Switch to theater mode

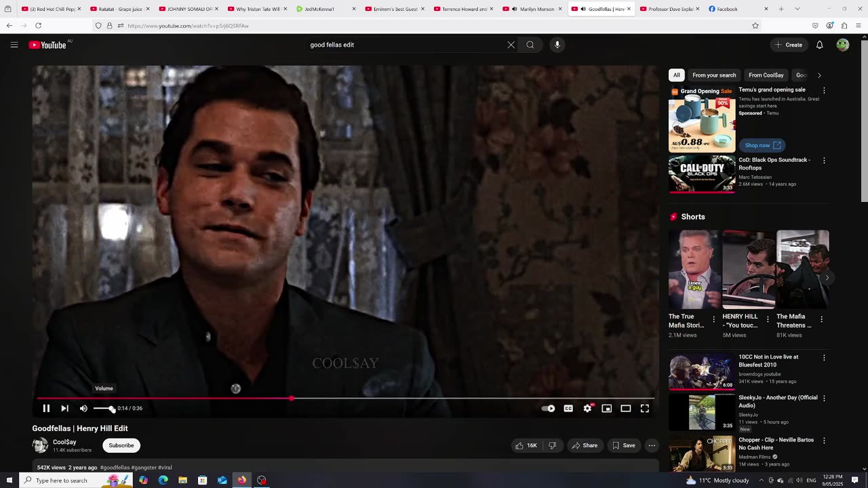(625, 408)
